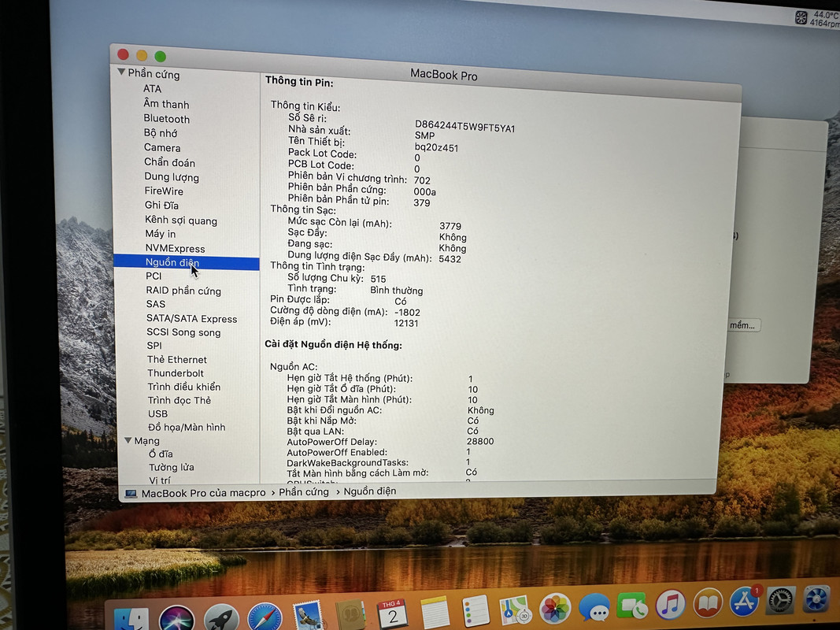840x630 pixels.
Task: Select RAID phần cứng item
Action: [x=183, y=291]
